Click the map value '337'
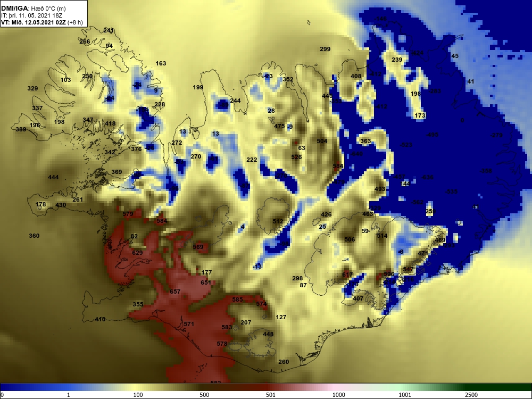This screenshot has width=532, height=399. (37, 108)
